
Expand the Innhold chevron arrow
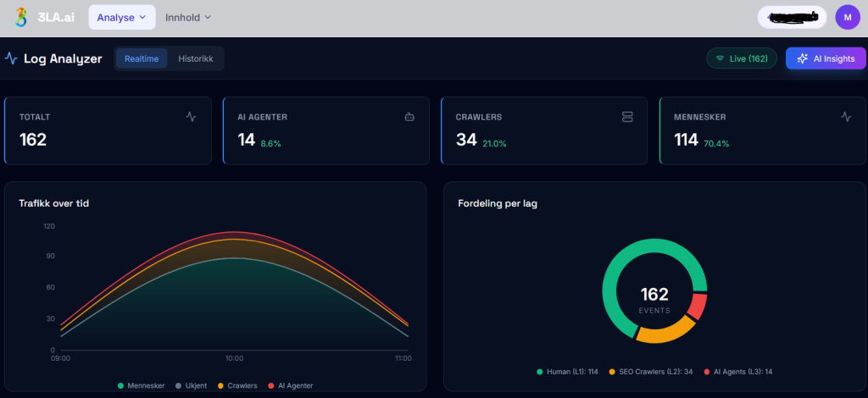point(209,17)
